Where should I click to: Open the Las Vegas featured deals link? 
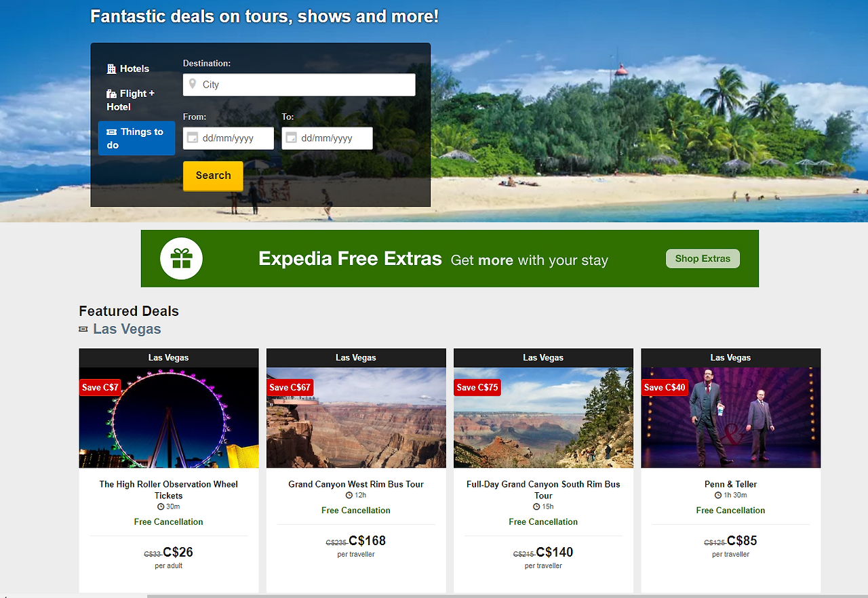[127, 329]
